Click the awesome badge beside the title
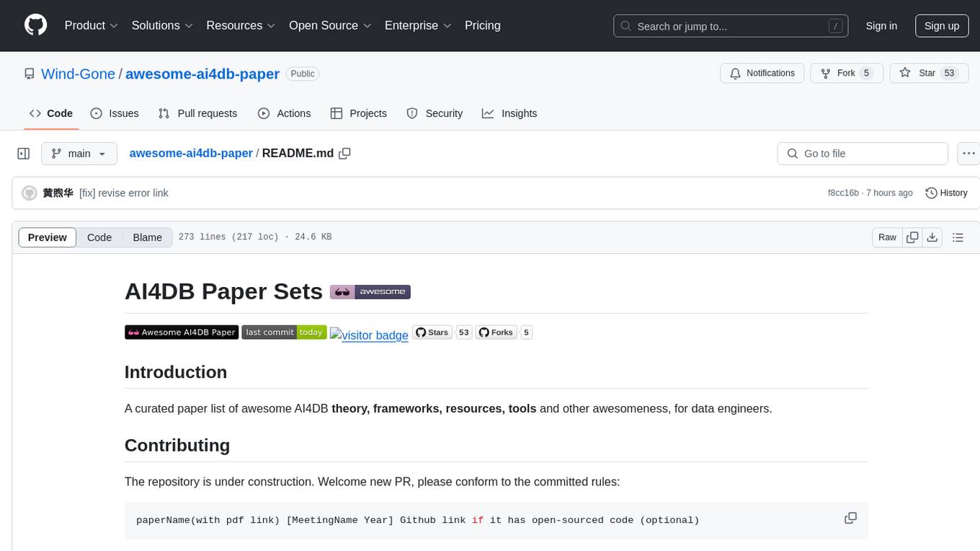The image size is (980, 551). (370, 292)
